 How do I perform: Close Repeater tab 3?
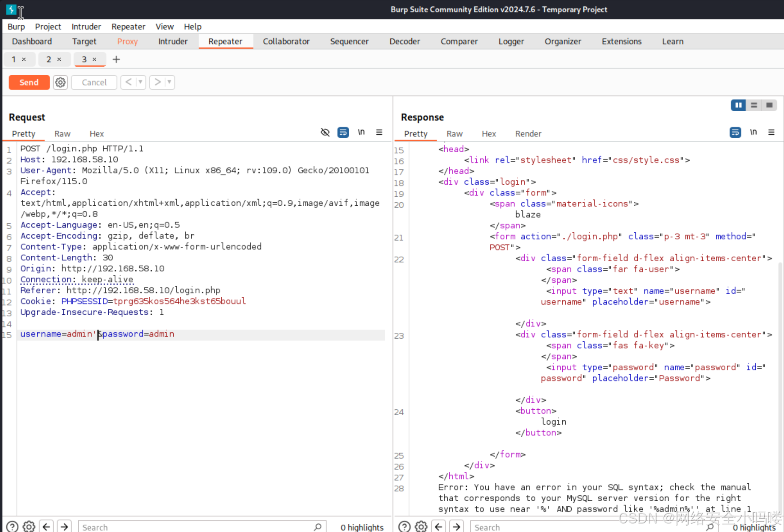click(95, 59)
